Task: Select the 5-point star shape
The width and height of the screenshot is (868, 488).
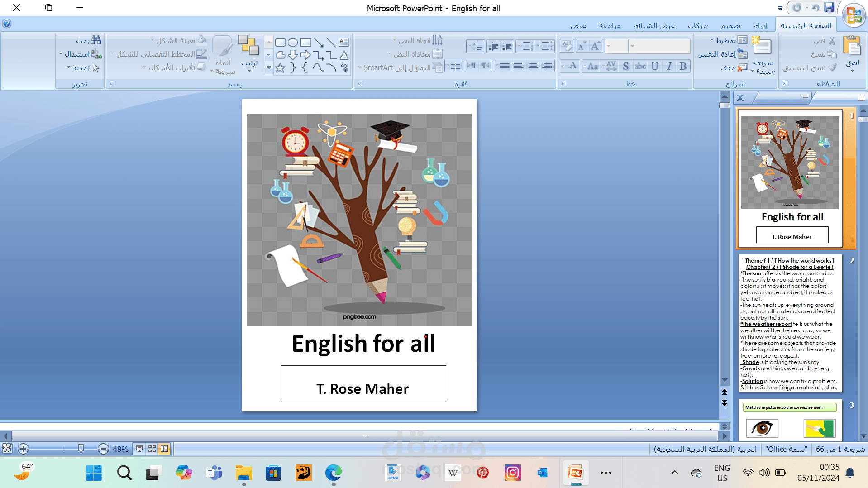Action: click(x=280, y=68)
